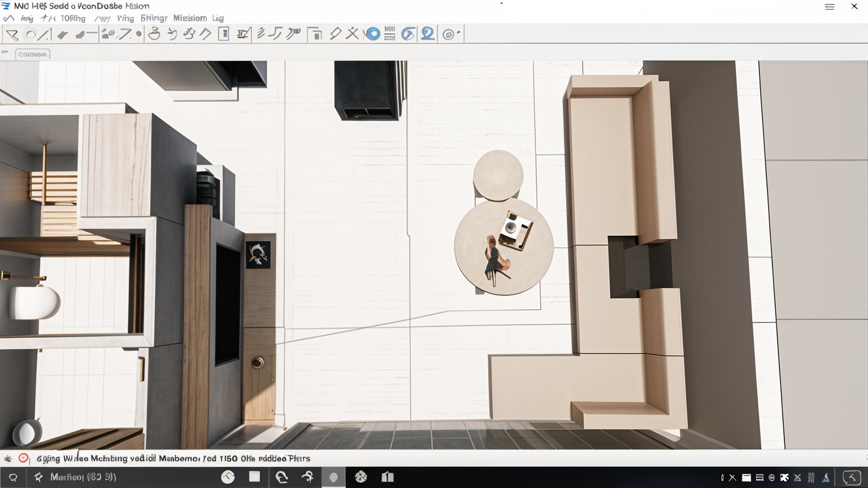Choose the diagonal line tool
Image resolution: width=868 pixels, height=488 pixels.
(x=45, y=35)
